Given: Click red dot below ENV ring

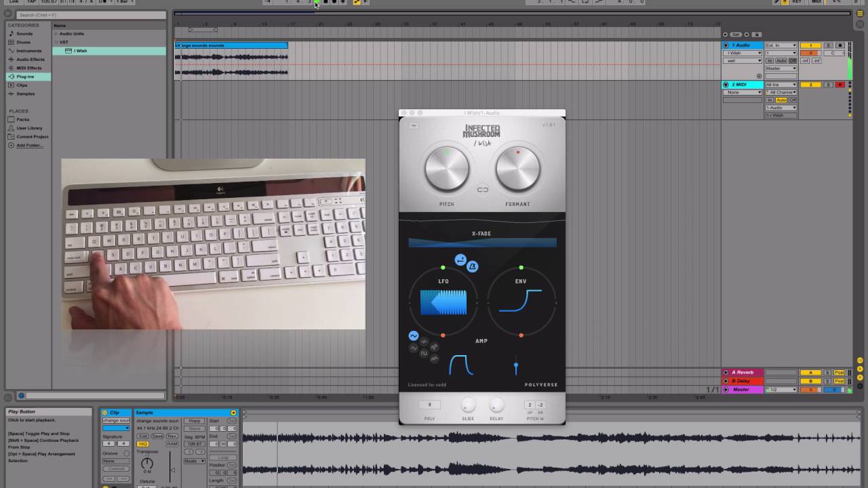Looking at the screenshot, I should [x=521, y=335].
